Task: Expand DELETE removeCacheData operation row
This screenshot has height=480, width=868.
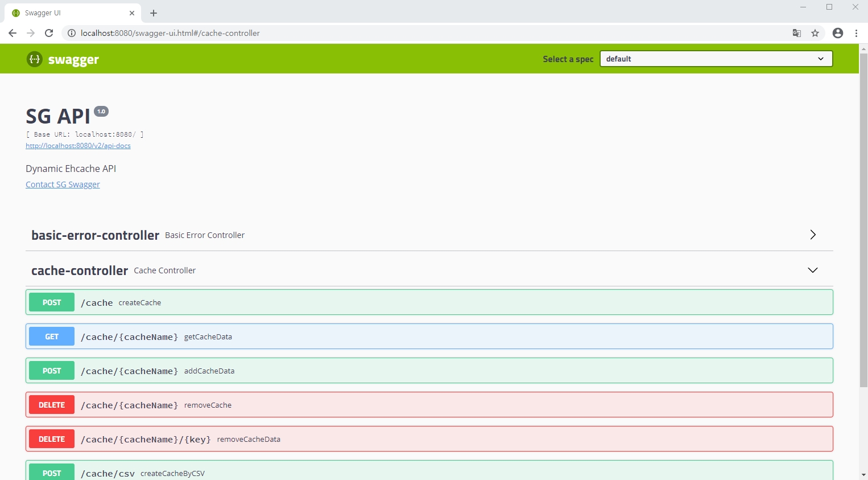Action: tap(429, 439)
